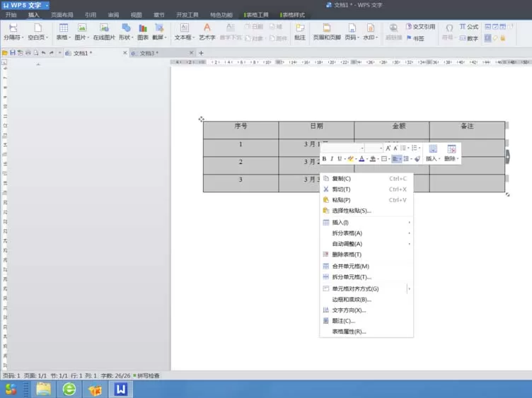Screen dimensions: 532x398
Task: Open the WPS 文字 application menu button
Action: (x=25, y=5)
